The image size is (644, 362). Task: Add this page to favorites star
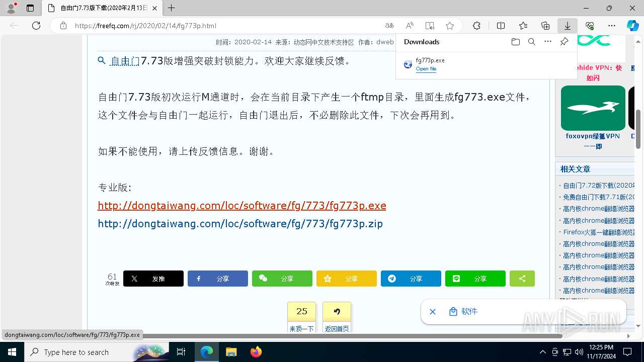tap(450, 26)
